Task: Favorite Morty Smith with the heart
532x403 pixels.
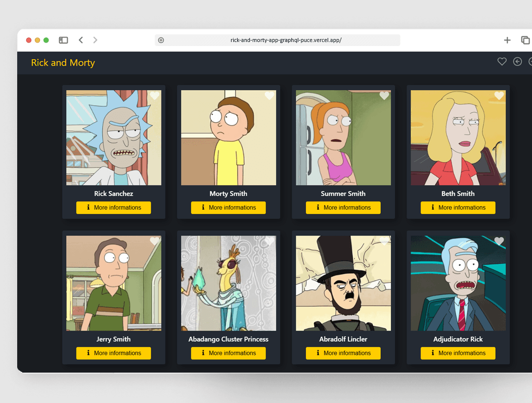Action: coord(270,96)
